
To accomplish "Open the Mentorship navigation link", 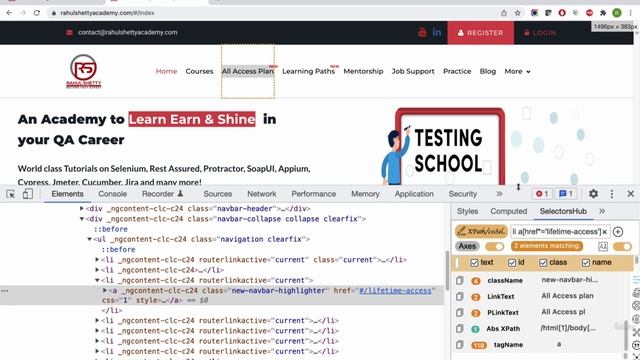I will [x=363, y=71].
